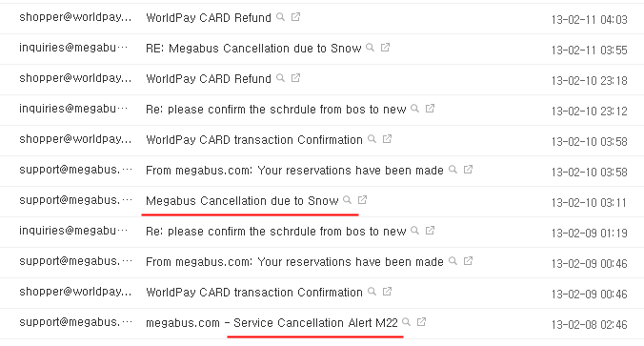The image size is (644, 346).
Task: Preview the Service Cancellation Alert M22 message
Action: tap(406, 322)
